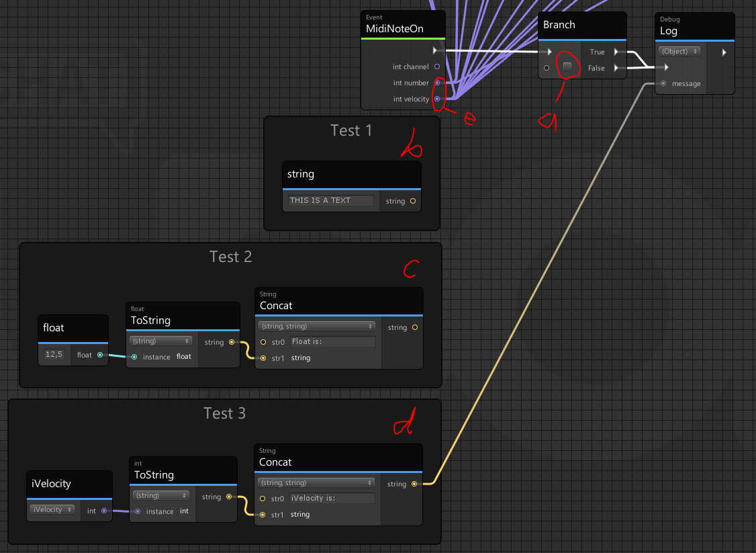Click the float node's output port
This screenshot has width=756, height=553.
(x=100, y=355)
